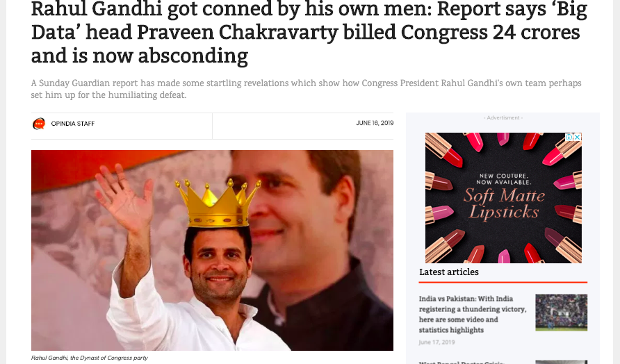The image size is (620, 364).
Task: Click the OpIndia Staff avatar icon
Action: tap(39, 124)
